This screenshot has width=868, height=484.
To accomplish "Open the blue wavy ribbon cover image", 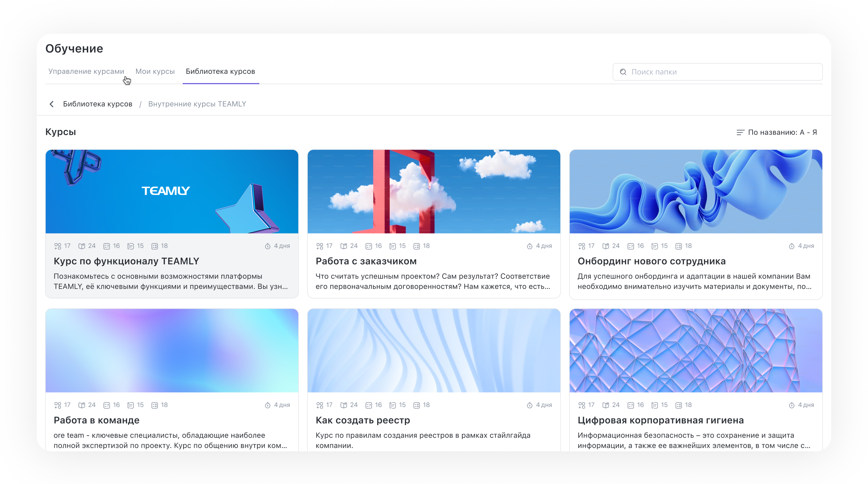I will (696, 191).
